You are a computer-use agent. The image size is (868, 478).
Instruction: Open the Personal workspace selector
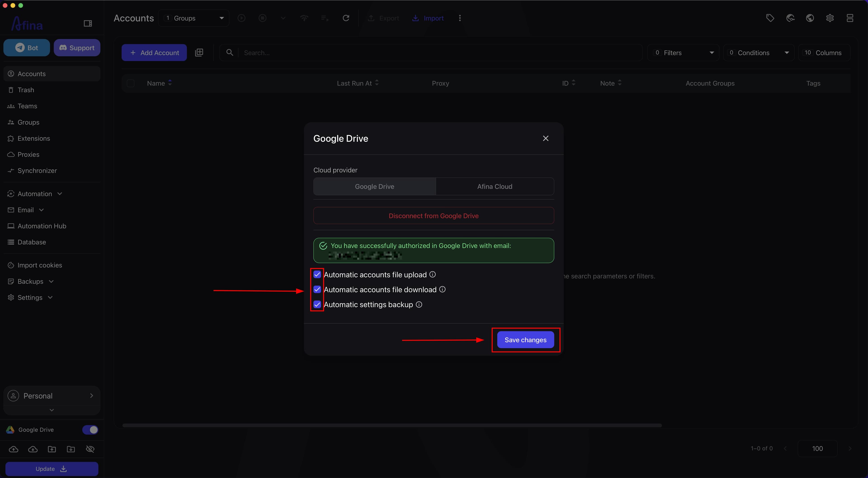[52, 396]
